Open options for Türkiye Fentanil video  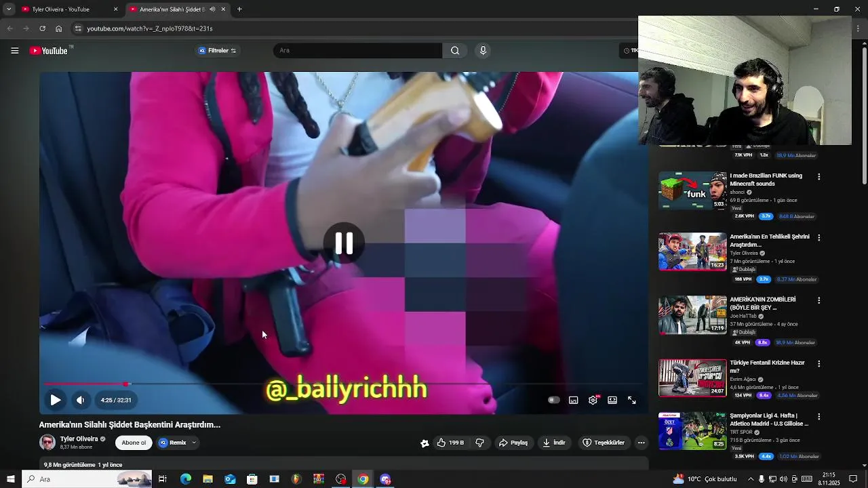[x=819, y=364]
